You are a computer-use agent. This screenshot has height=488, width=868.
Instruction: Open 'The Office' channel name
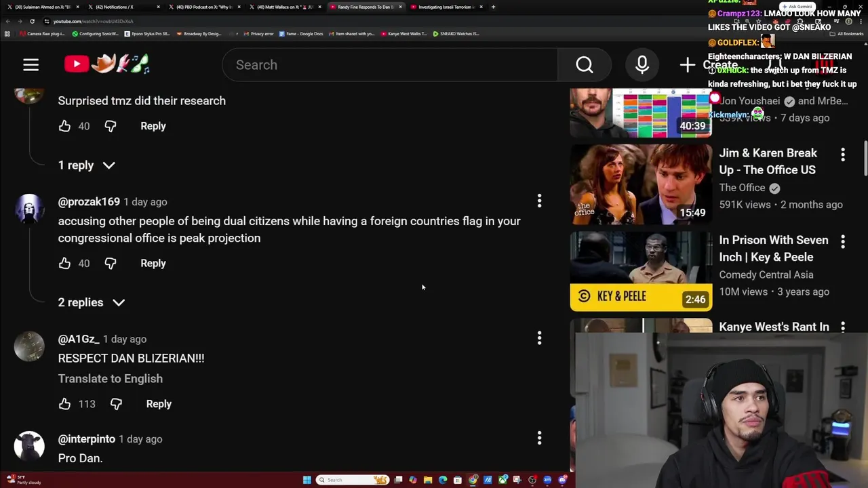742,188
